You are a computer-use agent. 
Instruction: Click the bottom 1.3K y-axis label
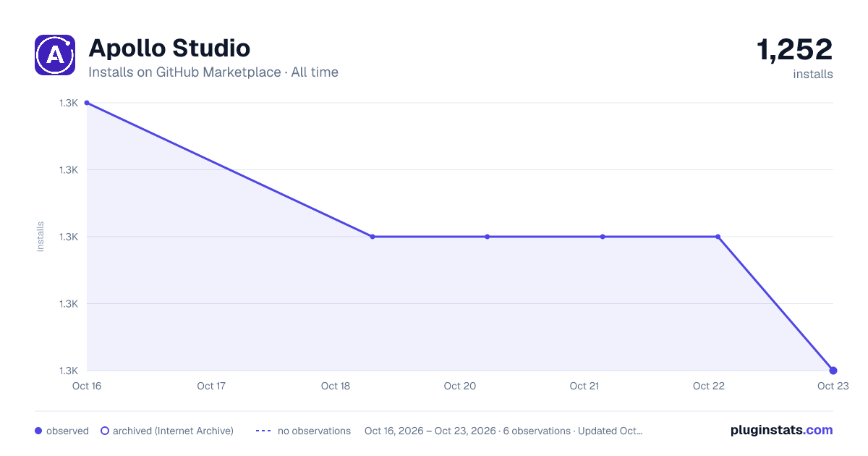69,371
